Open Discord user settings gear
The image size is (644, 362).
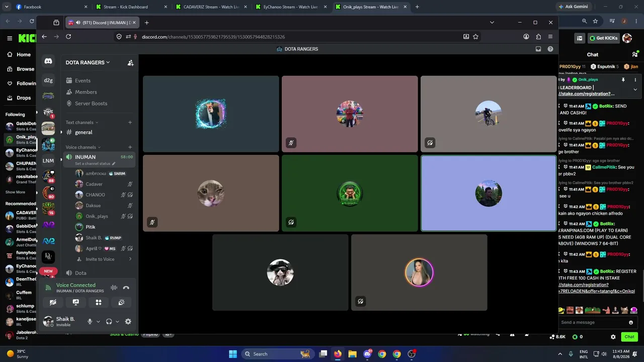[128, 321]
